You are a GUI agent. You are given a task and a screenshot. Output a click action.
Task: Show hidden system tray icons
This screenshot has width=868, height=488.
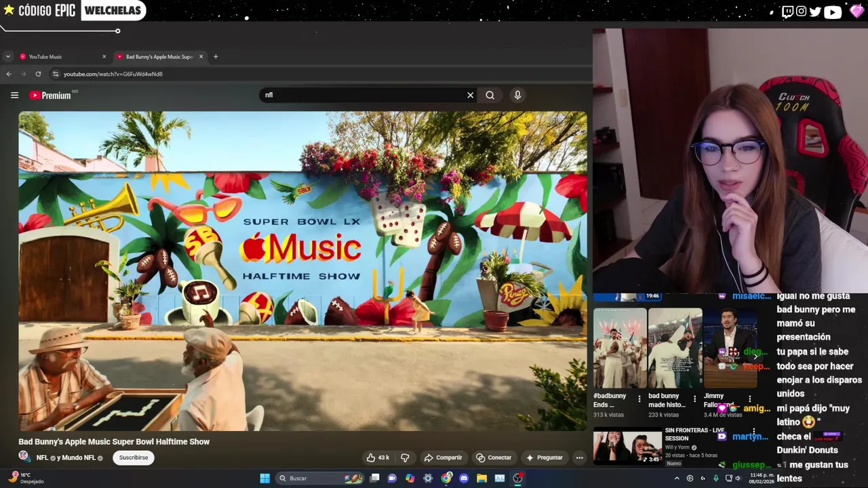[676, 479]
